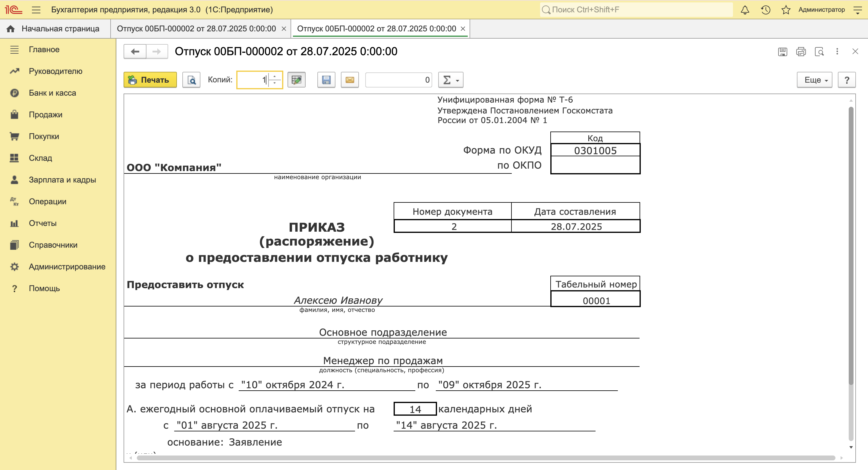Open the Банк и касса section
Image resolution: width=868 pixels, height=470 pixels.
52,93
